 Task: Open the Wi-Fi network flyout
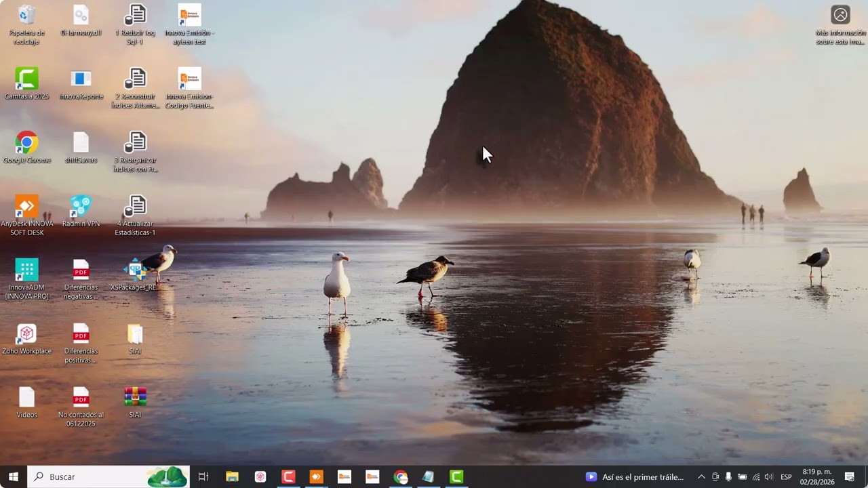tap(755, 476)
